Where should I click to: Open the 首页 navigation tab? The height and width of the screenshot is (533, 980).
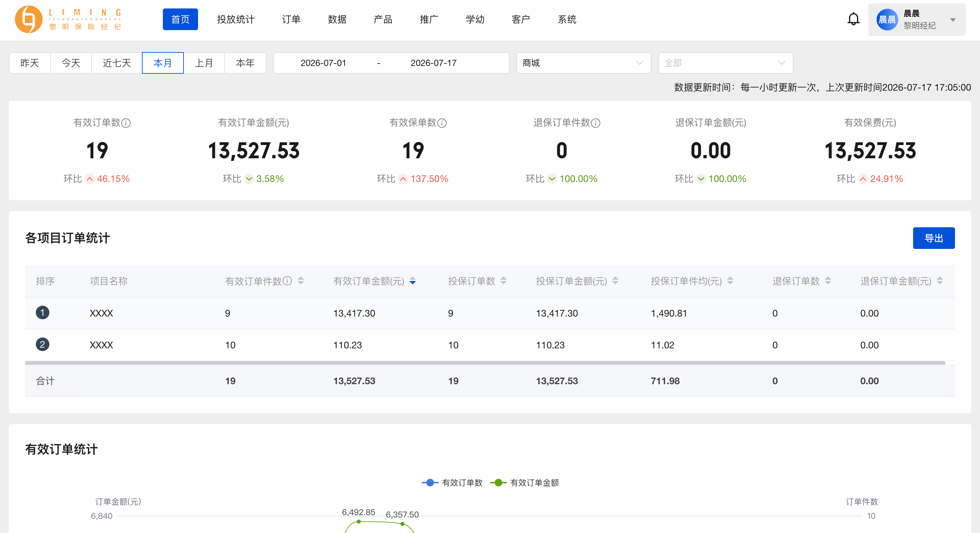(180, 19)
